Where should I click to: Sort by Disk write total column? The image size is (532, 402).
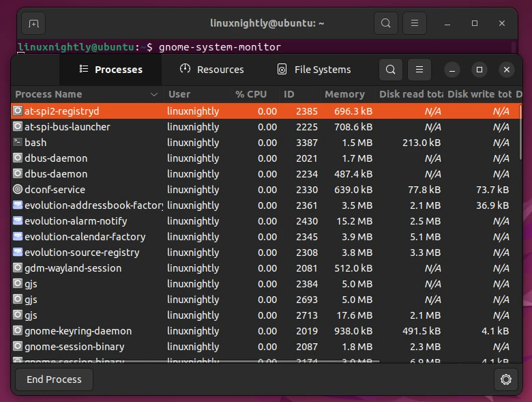(478, 94)
